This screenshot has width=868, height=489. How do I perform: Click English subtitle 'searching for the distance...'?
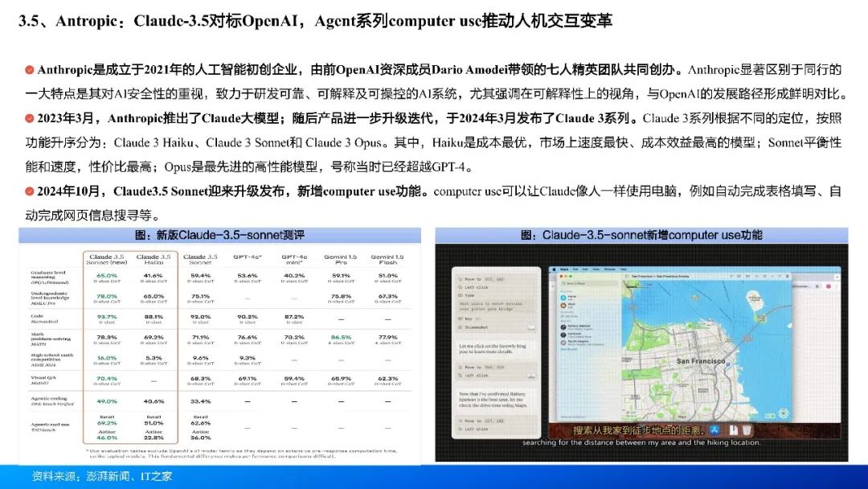coord(641,442)
